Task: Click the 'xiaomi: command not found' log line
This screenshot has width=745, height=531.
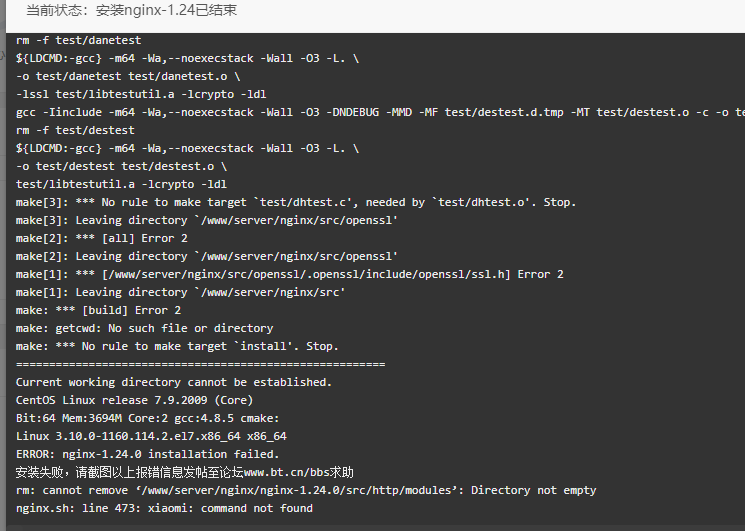Action: coord(164,509)
